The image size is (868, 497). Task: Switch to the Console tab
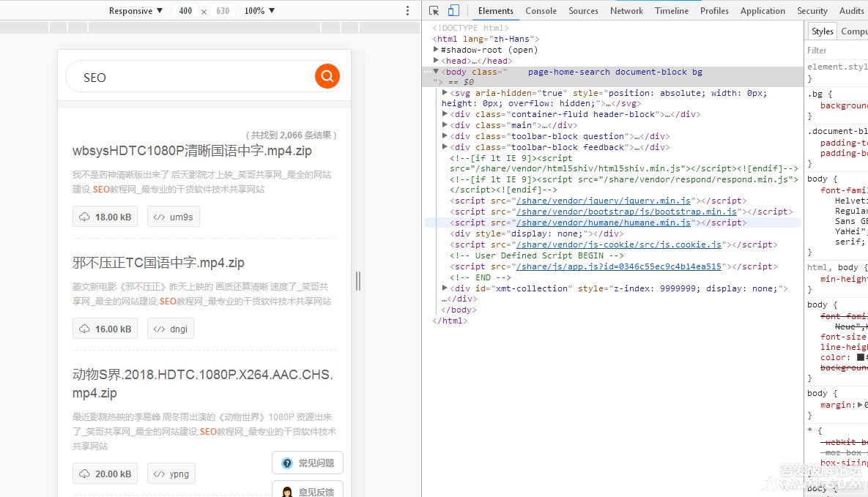541,11
